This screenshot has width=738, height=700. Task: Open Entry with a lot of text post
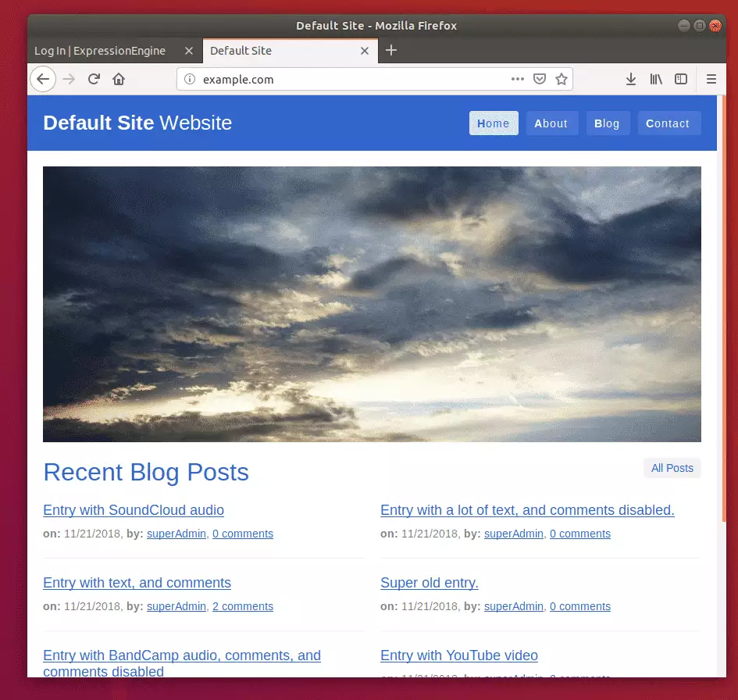point(527,510)
